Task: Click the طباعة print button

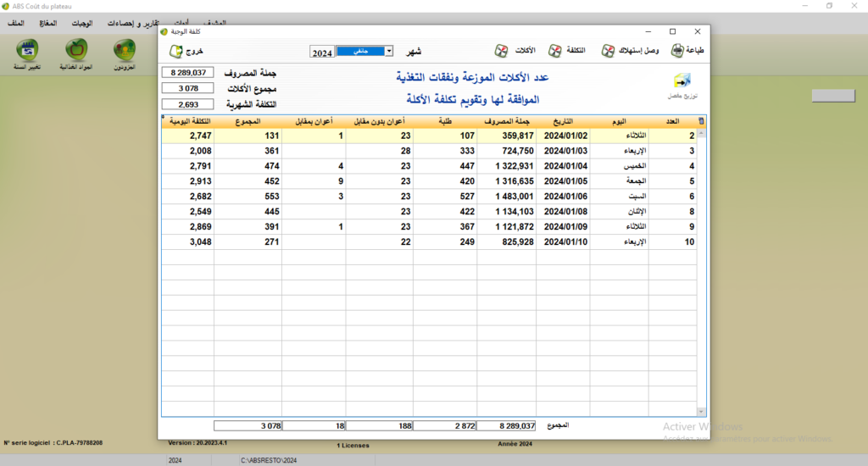Action: [x=687, y=50]
